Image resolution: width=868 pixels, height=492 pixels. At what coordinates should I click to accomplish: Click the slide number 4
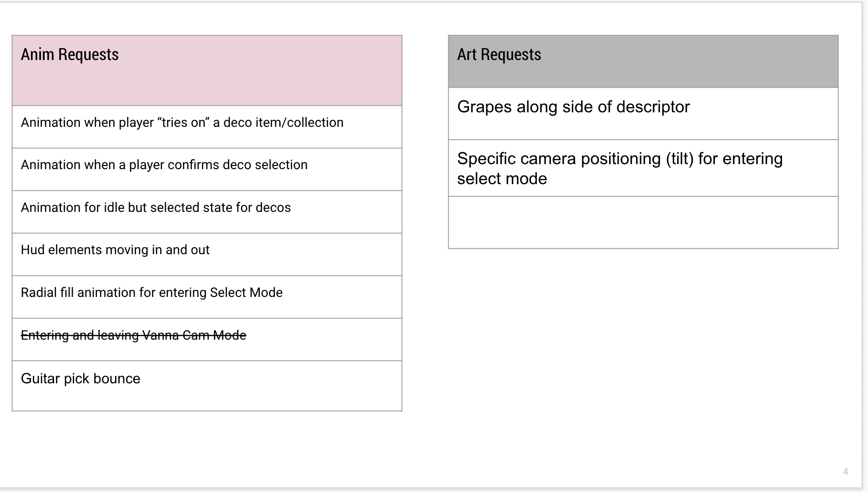[x=845, y=472]
